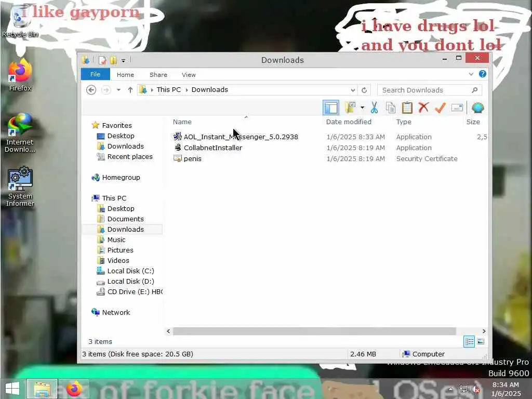
Task: Sort by the Date modified column
Action: 349,122
